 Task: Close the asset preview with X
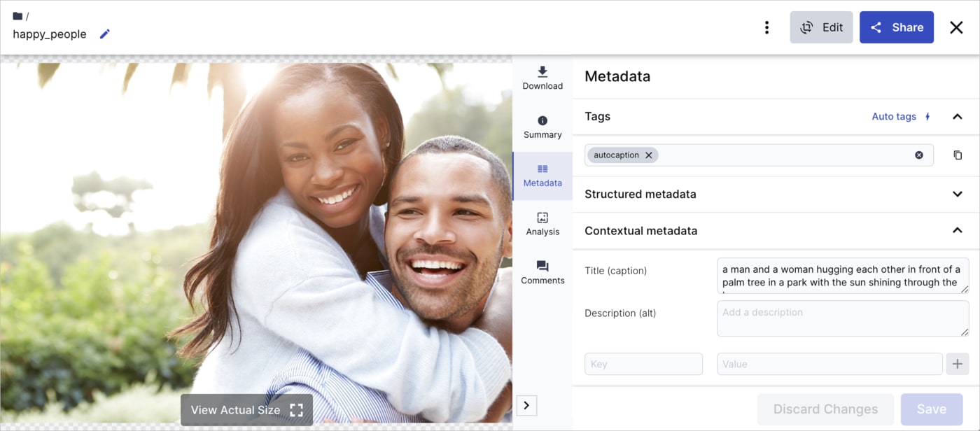(956, 27)
